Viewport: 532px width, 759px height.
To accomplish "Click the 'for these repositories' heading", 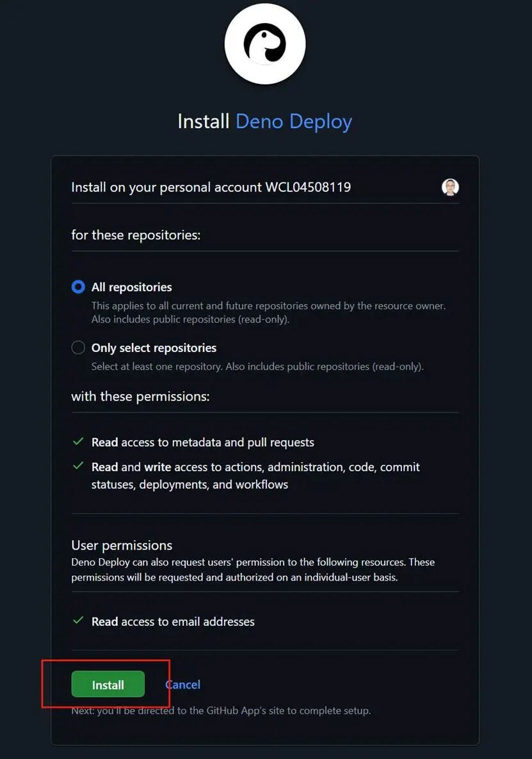I will [x=136, y=236].
